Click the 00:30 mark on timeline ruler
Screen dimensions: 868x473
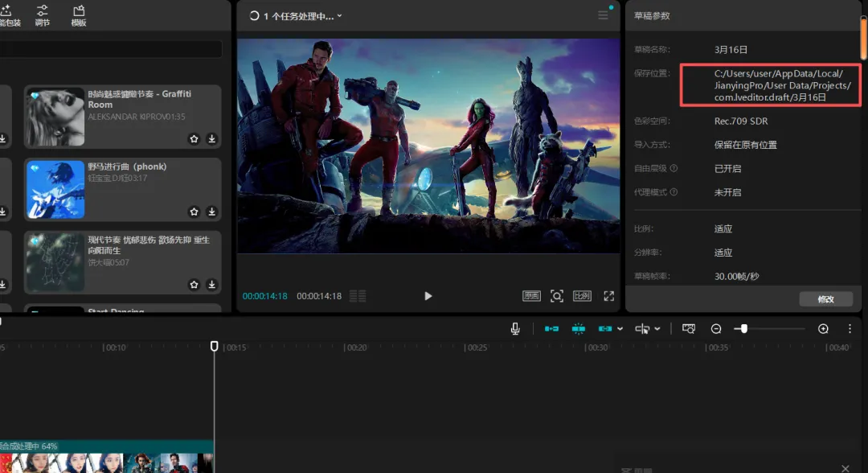[596, 348]
